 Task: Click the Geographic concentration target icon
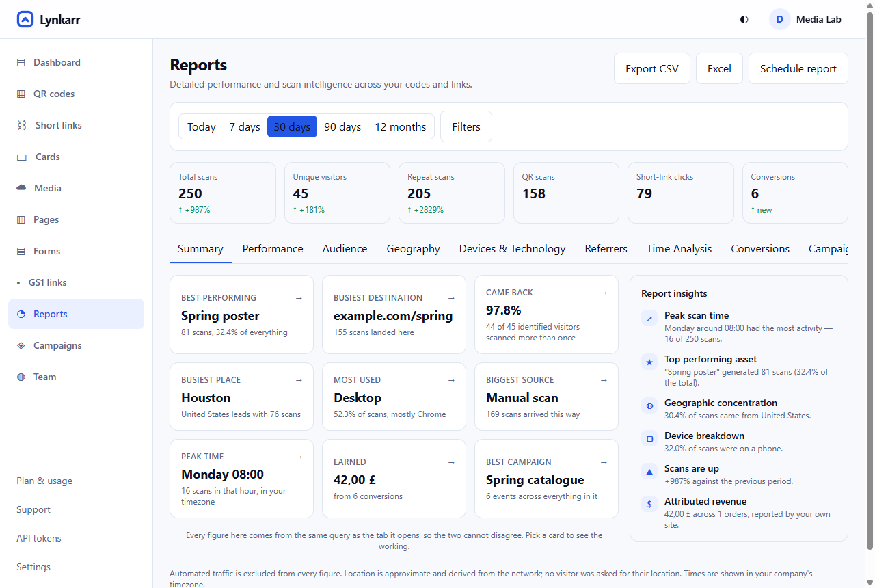pyautogui.click(x=649, y=406)
